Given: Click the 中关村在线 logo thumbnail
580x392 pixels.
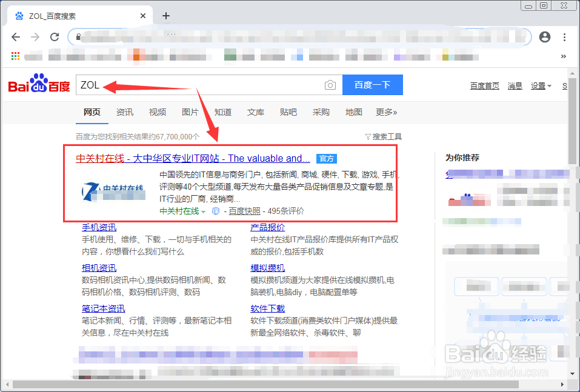Looking at the screenshot, I should (113, 191).
